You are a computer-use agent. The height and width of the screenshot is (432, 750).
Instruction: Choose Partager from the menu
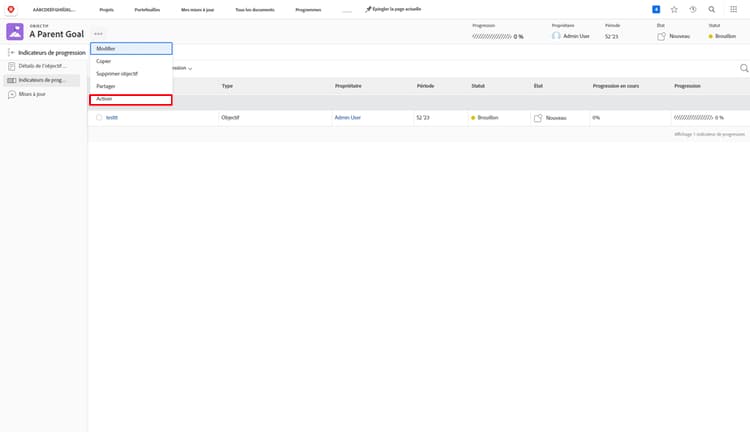point(131,86)
